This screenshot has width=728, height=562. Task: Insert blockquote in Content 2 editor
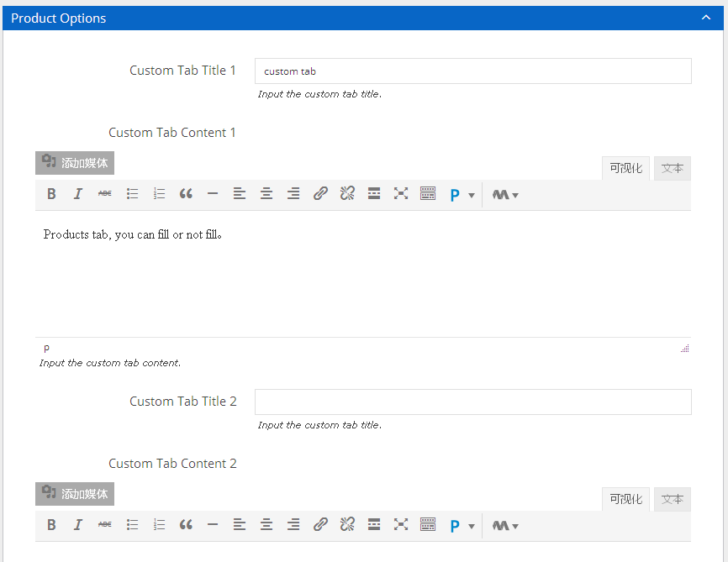[186, 525]
